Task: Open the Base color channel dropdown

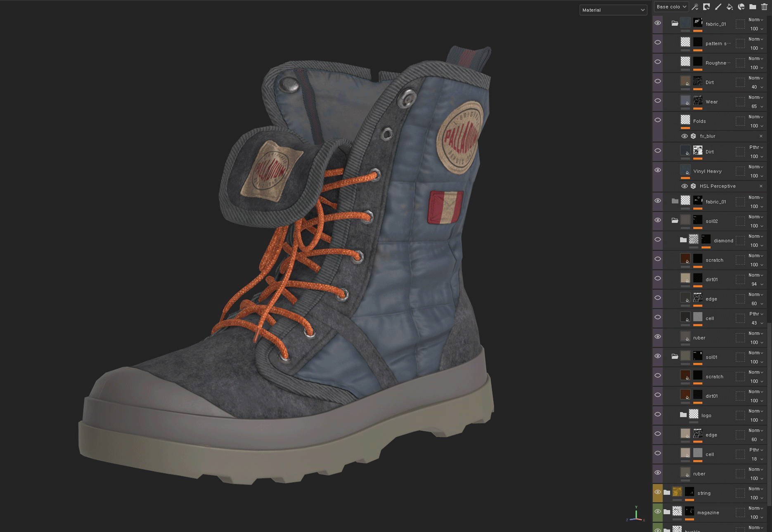Action: coord(670,7)
